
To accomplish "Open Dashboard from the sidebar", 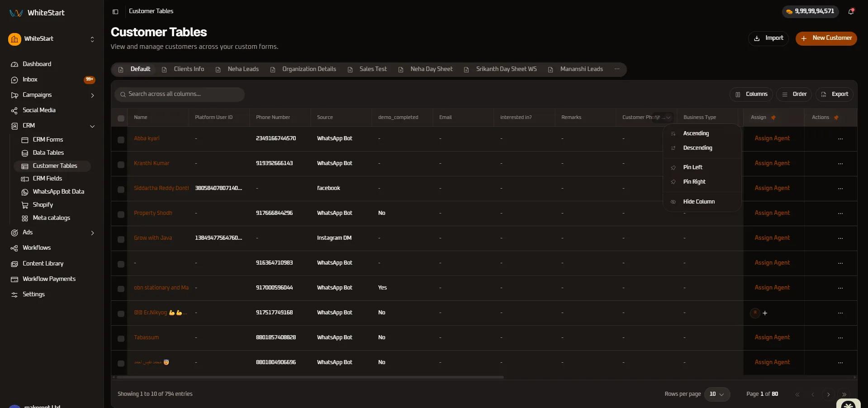I will point(37,64).
